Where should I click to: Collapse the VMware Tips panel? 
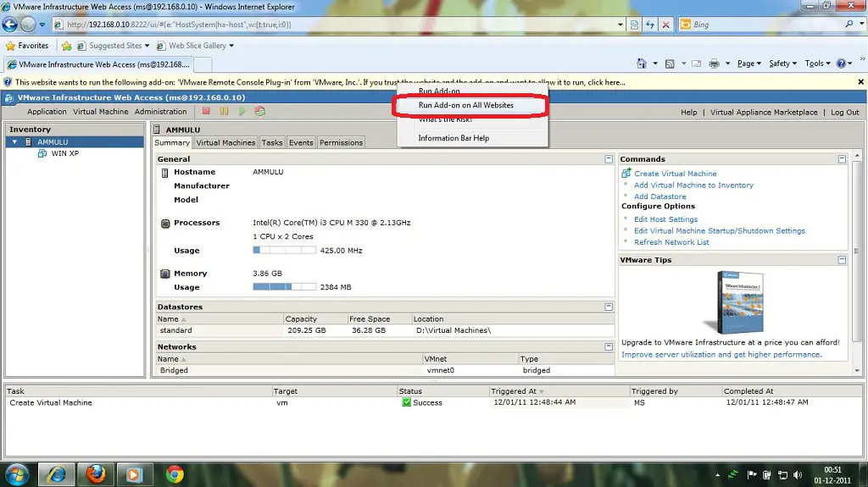pyautogui.click(x=842, y=259)
